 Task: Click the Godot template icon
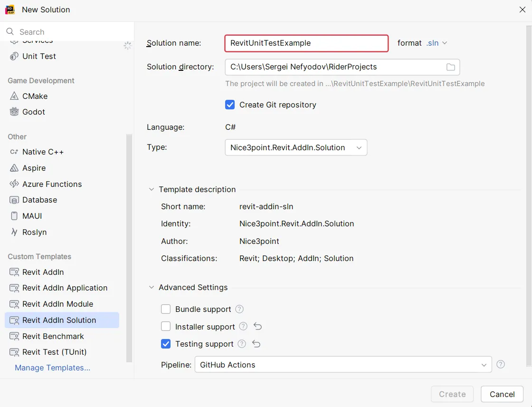pyautogui.click(x=14, y=112)
